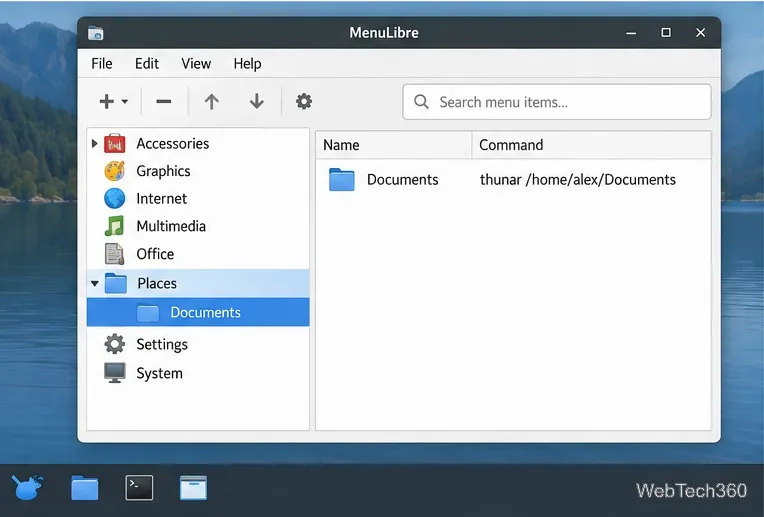Image resolution: width=764 pixels, height=517 pixels.
Task: Select the Graphics tree label
Action: coord(163,172)
